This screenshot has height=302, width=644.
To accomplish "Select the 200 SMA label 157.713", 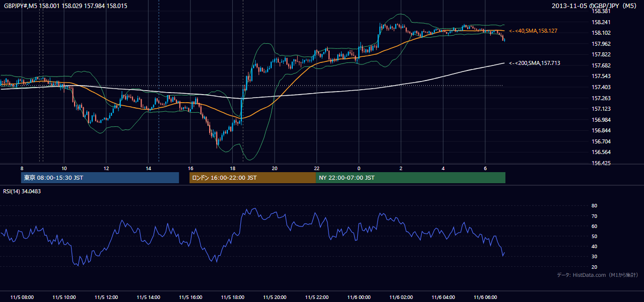I will coord(535,63).
